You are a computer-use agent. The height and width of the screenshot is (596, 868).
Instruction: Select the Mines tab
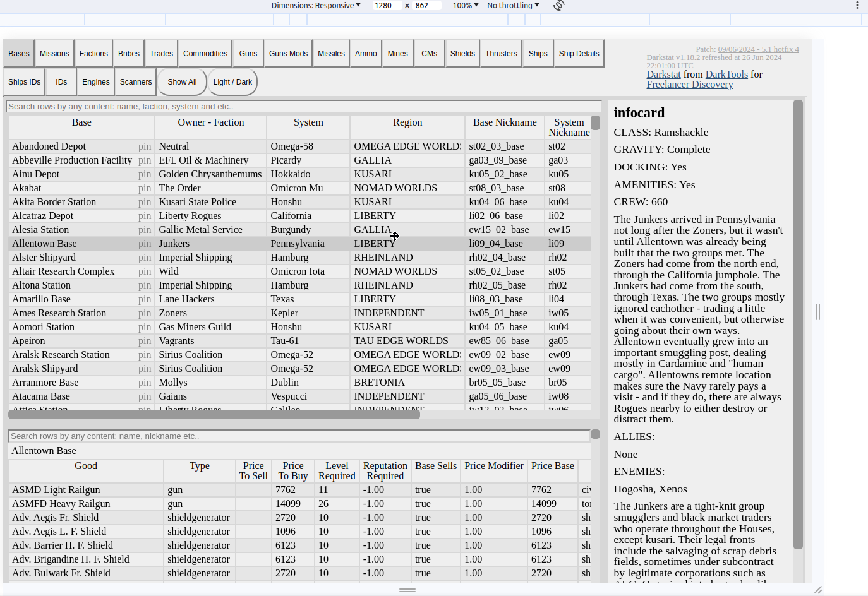coord(398,54)
